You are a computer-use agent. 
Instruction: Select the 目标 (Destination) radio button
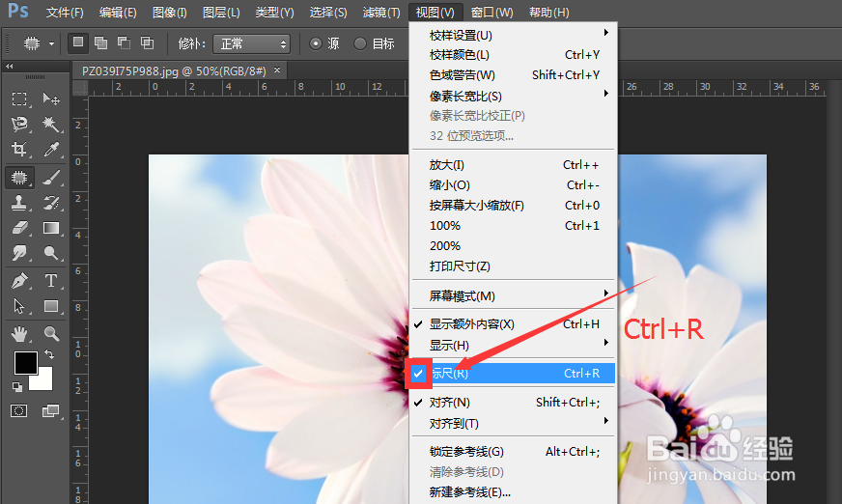[x=360, y=43]
